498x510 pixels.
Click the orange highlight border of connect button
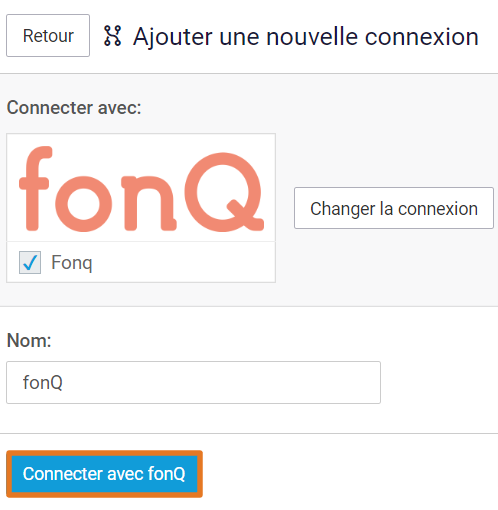coord(104,453)
